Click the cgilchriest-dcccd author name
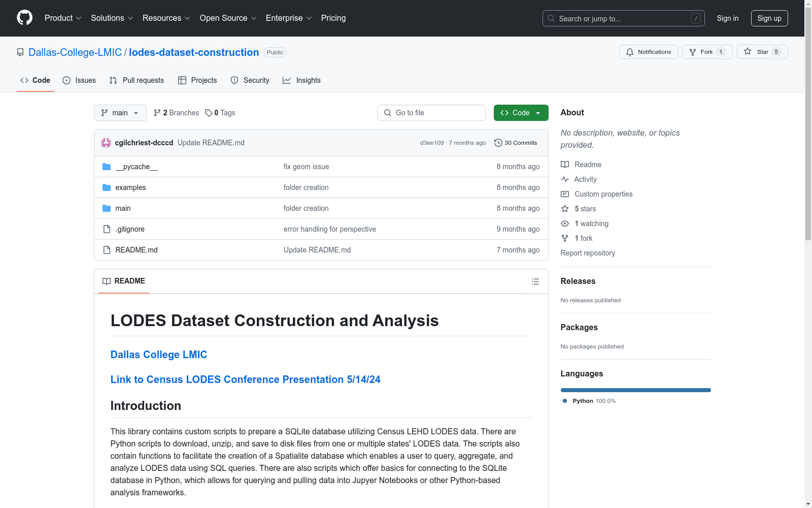The image size is (812, 508). [144, 143]
